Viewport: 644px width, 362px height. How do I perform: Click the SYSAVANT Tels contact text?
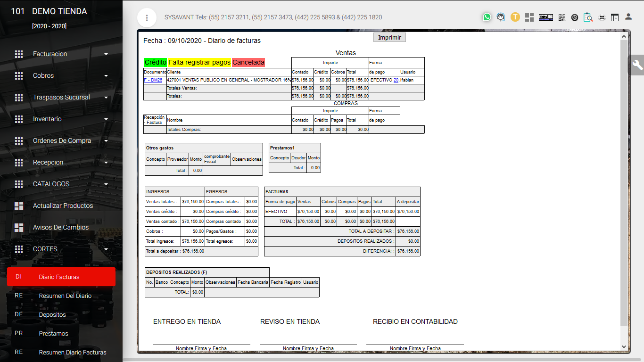click(273, 17)
